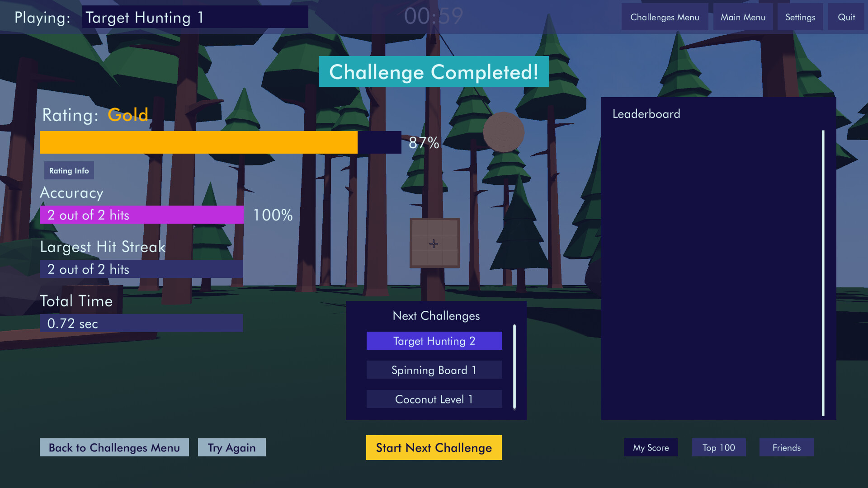Navigate to the Main Menu

[743, 17]
